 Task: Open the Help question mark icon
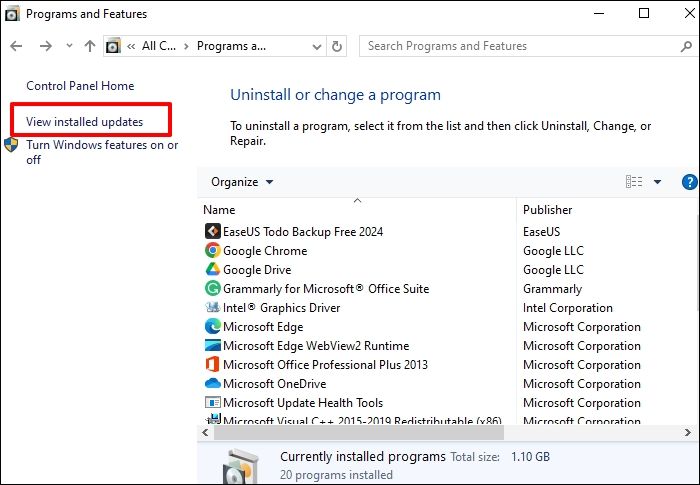(689, 182)
